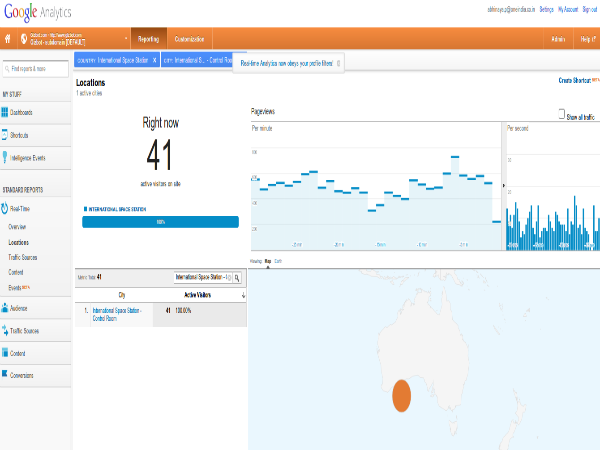Expand the Conversions report section
The width and height of the screenshot is (600, 450).
pos(22,375)
